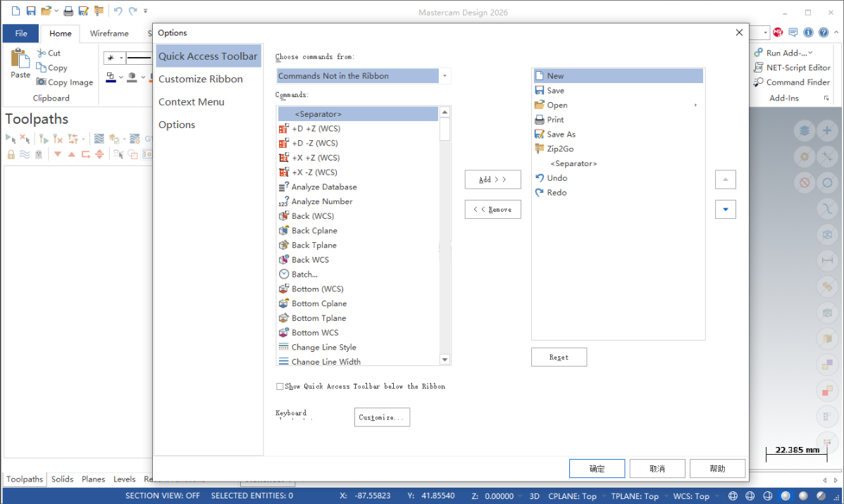This screenshot has width=844, height=504.
Task: Click the Reset button
Action: 559,357
